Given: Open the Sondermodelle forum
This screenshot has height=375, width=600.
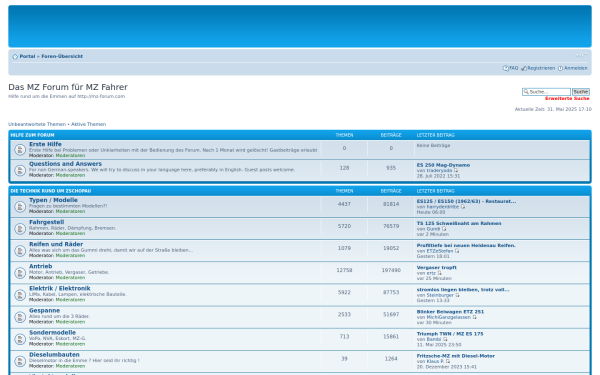Looking at the screenshot, I should coord(52,333).
